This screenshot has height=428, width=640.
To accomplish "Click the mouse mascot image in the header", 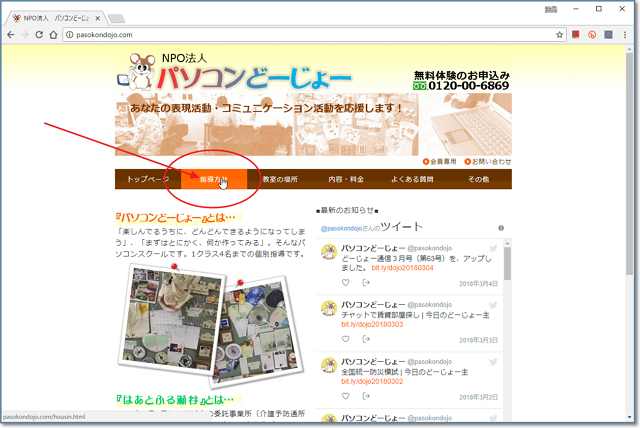I will coord(138,72).
